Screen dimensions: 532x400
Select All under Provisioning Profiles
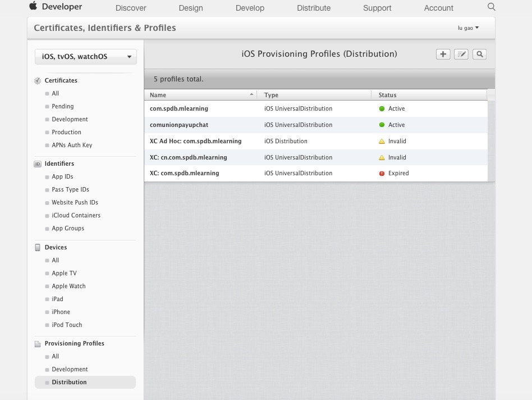(x=56, y=357)
